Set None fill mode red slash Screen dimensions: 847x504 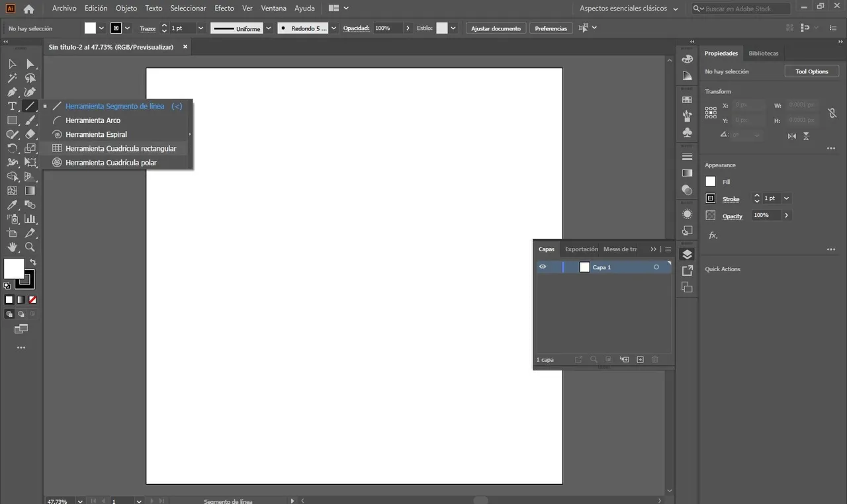tap(32, 300)
